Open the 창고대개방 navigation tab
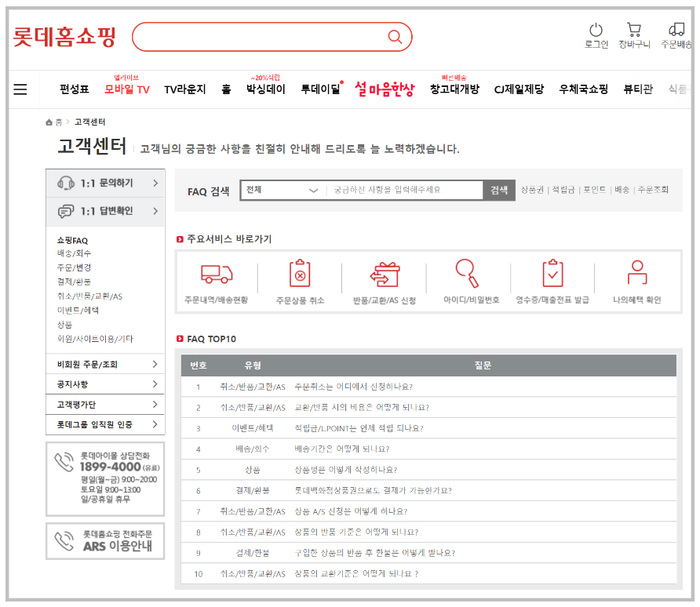700x607 pixels. point(454,89)
